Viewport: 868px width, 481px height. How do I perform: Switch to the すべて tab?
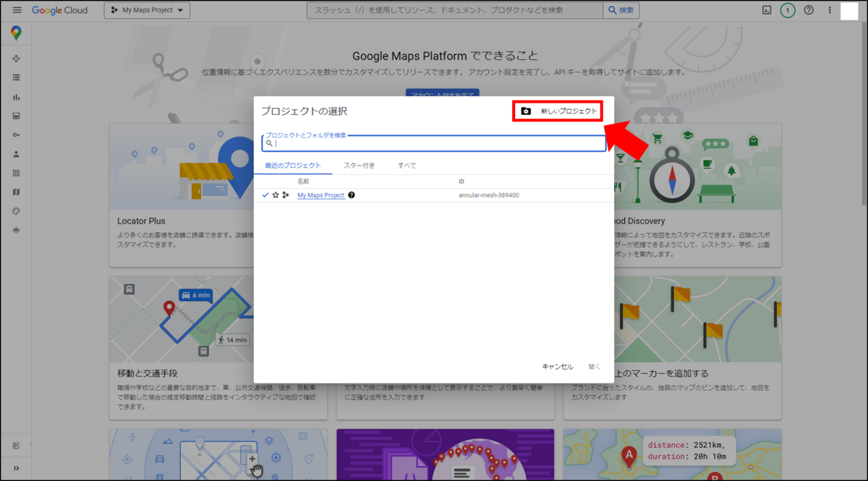point(407,166)
